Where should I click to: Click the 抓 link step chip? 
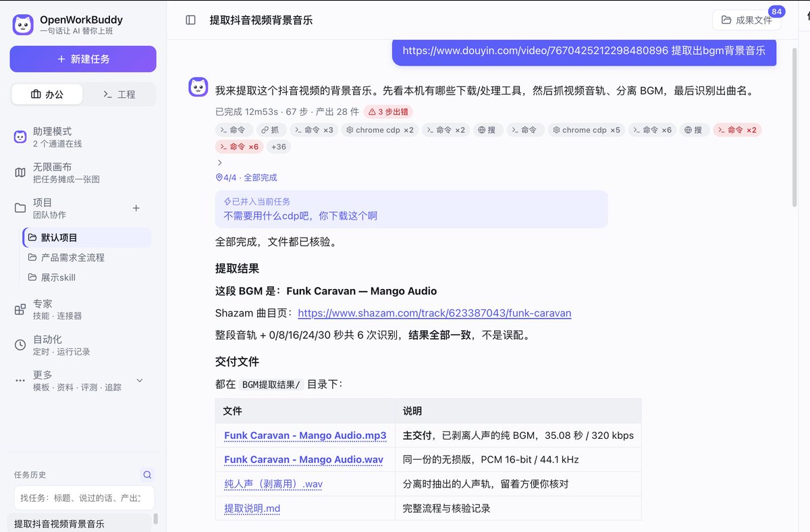click(x=271, y=130)
